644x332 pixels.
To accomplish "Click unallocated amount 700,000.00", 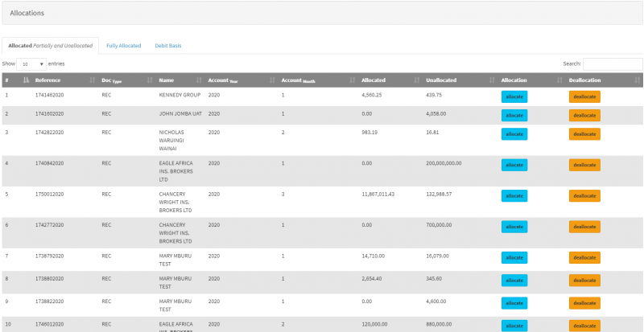I will (439, 225).
